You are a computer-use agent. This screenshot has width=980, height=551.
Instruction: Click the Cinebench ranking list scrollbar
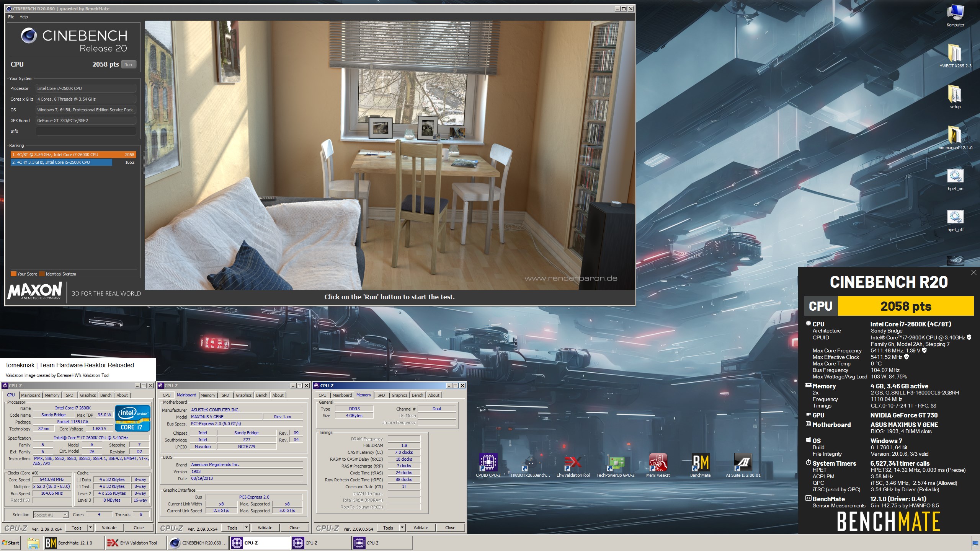pyautogui.click(x=144, y=163)
